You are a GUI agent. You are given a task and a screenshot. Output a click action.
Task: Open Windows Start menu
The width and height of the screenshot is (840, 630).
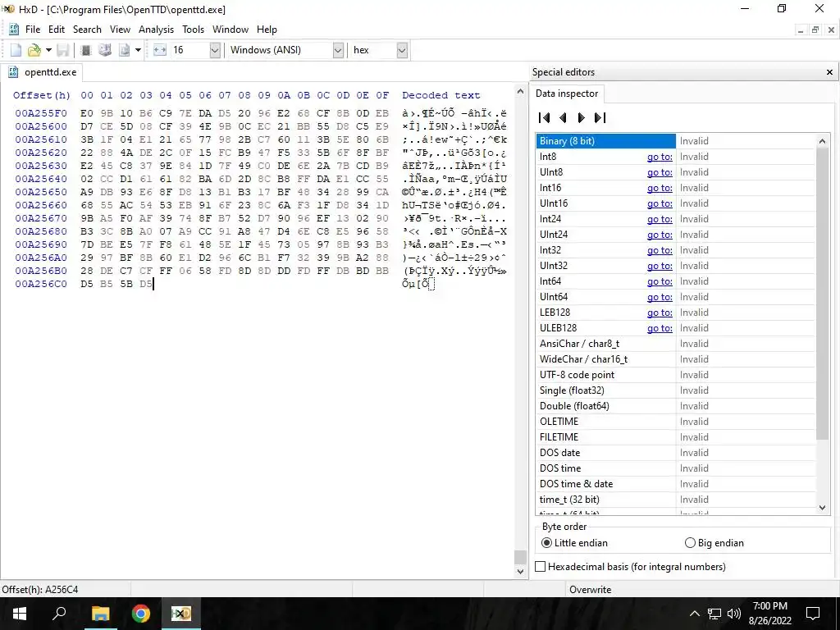point(20,614)
